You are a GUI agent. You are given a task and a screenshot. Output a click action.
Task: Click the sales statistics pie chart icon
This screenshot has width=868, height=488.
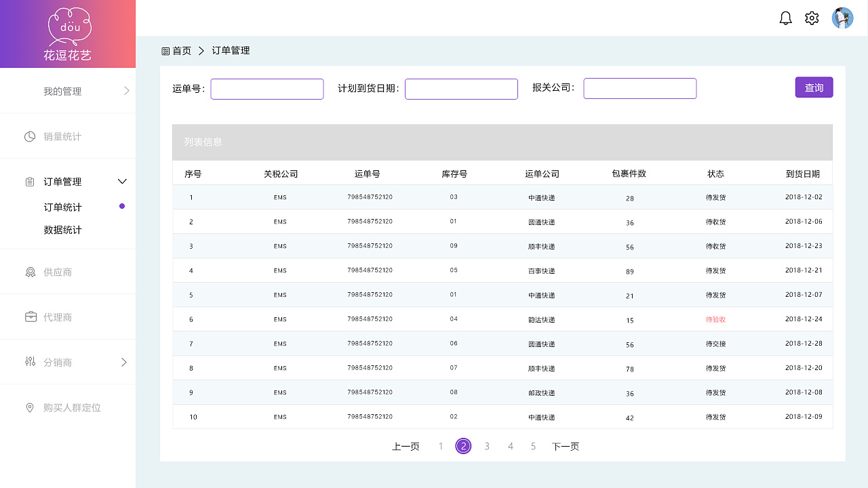pos(30,137)
